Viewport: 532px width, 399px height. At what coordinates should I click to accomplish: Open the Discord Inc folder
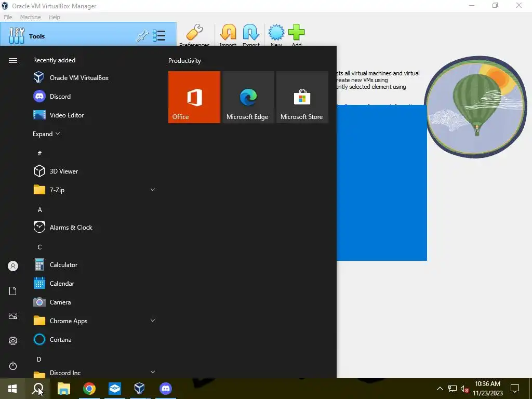pyautogui.click(x=94, y=373)
